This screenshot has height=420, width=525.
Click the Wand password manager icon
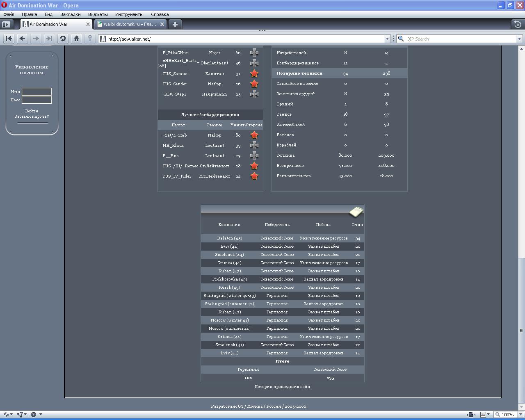pos(90,39)
